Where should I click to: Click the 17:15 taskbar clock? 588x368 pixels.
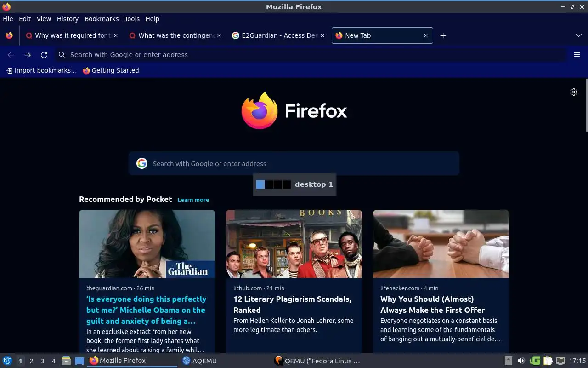tap(577, 361)
